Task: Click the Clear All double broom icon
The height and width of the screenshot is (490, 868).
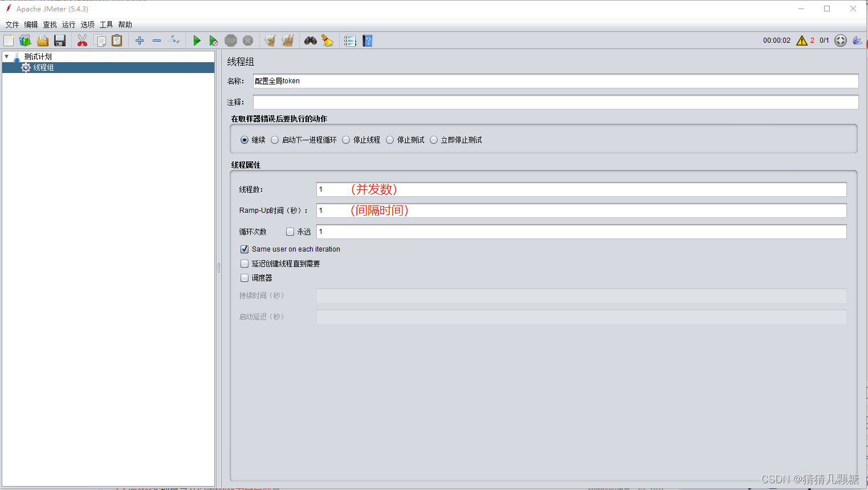Action: (x=288, y=41)
